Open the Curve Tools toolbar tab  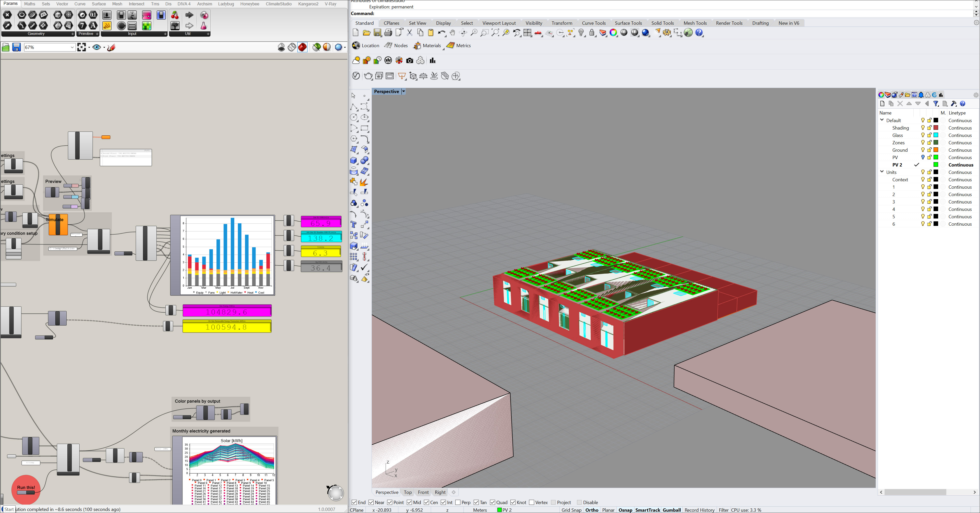click(x=593, y=23)
